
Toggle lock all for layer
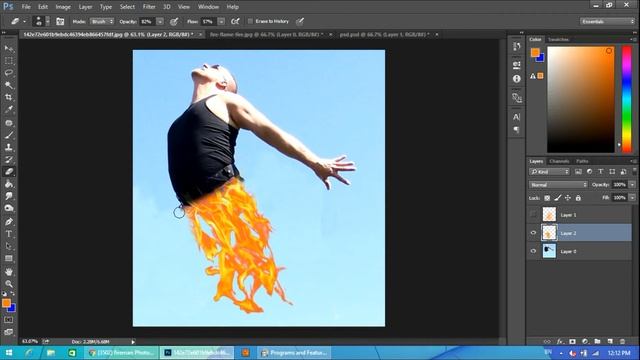tap(578, 198)
